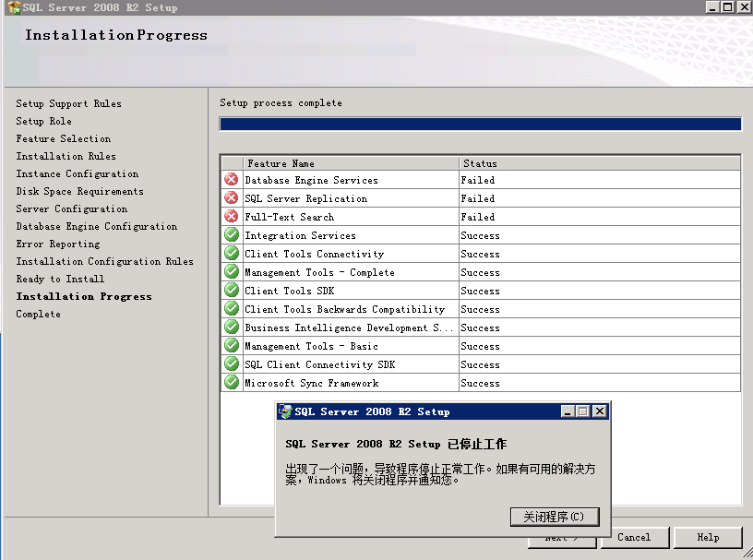Open Help for the setup wizard
753x560 pixels.
click(708, 537)
